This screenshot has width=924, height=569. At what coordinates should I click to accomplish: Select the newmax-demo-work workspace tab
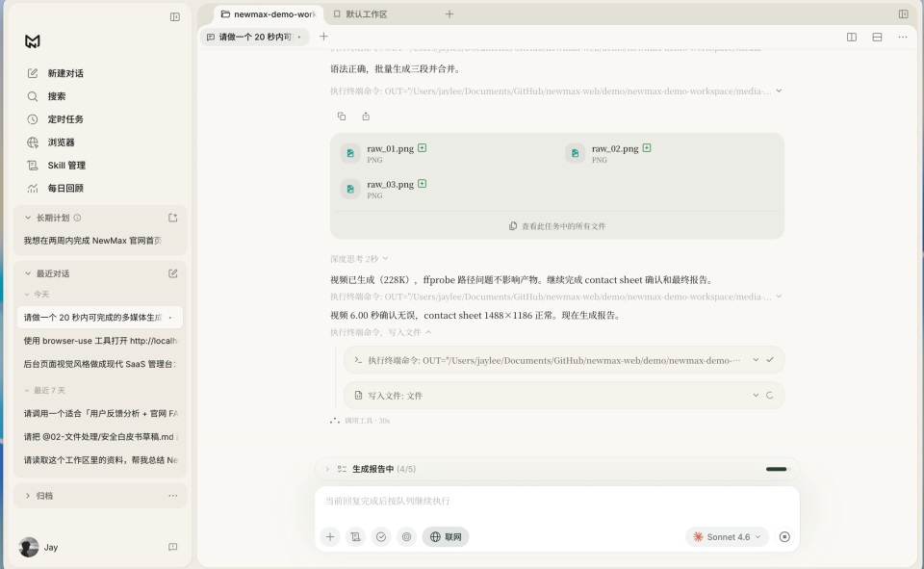point(269,14)
